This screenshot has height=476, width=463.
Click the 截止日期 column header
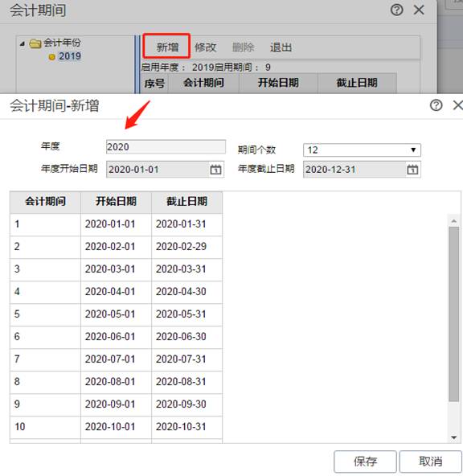click(187, 202)
